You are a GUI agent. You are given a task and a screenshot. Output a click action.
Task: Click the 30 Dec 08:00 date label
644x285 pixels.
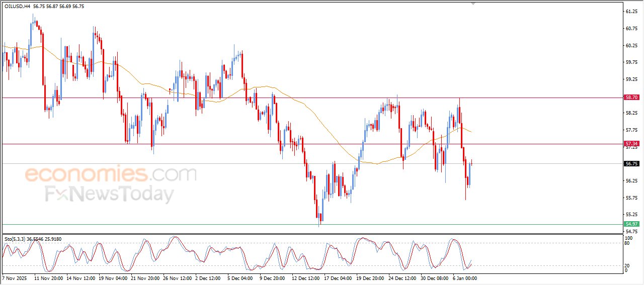point(435,278)
